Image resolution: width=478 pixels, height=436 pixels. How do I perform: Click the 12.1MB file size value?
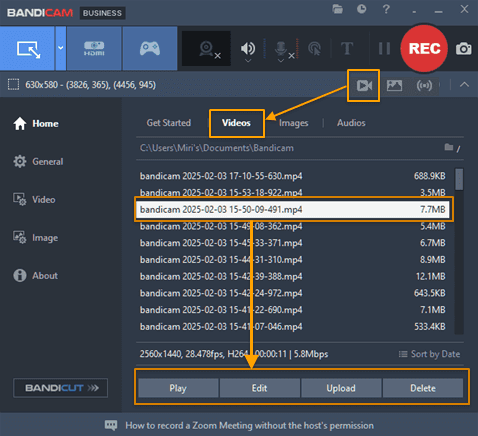430,276
